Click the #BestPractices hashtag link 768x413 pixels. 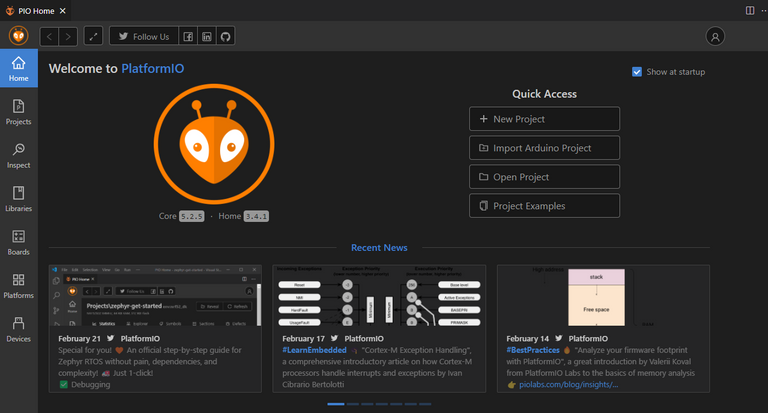[533, 350]
